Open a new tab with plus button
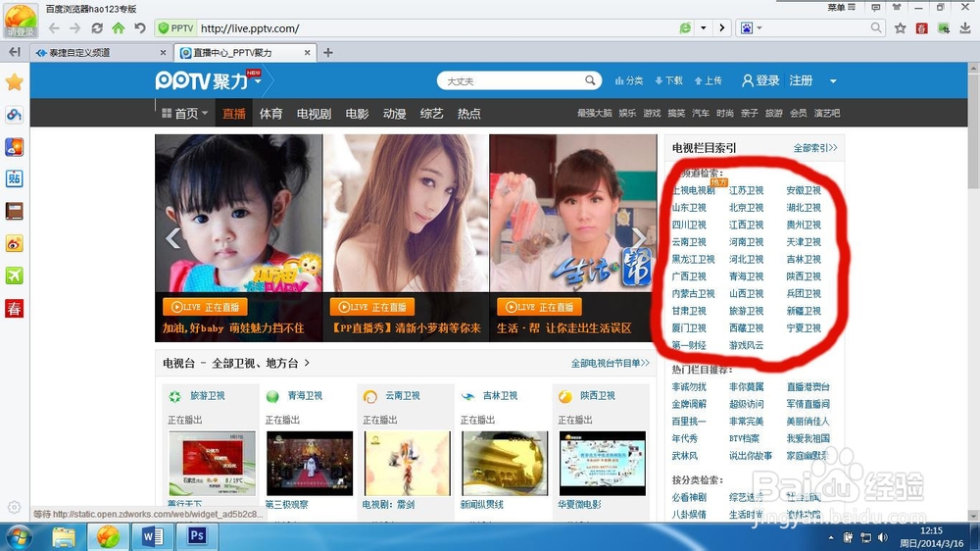This screenshot has width=980, height=551. tap(328, 53)
